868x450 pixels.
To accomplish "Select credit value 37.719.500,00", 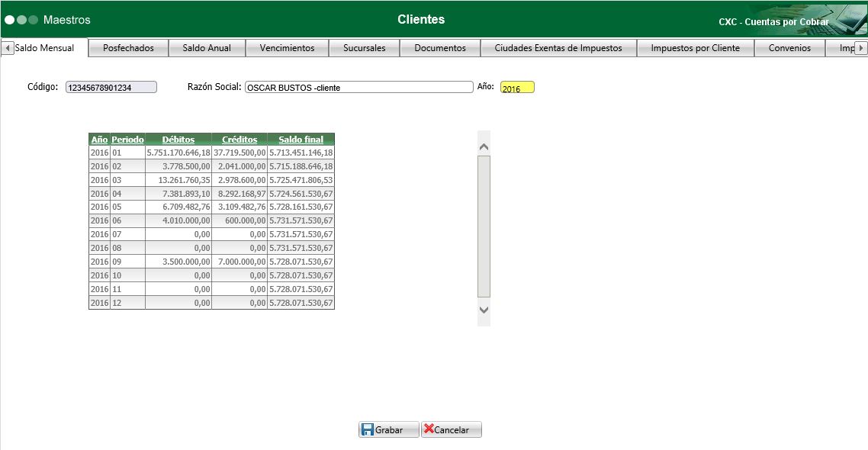I will [x=240, y=153].
